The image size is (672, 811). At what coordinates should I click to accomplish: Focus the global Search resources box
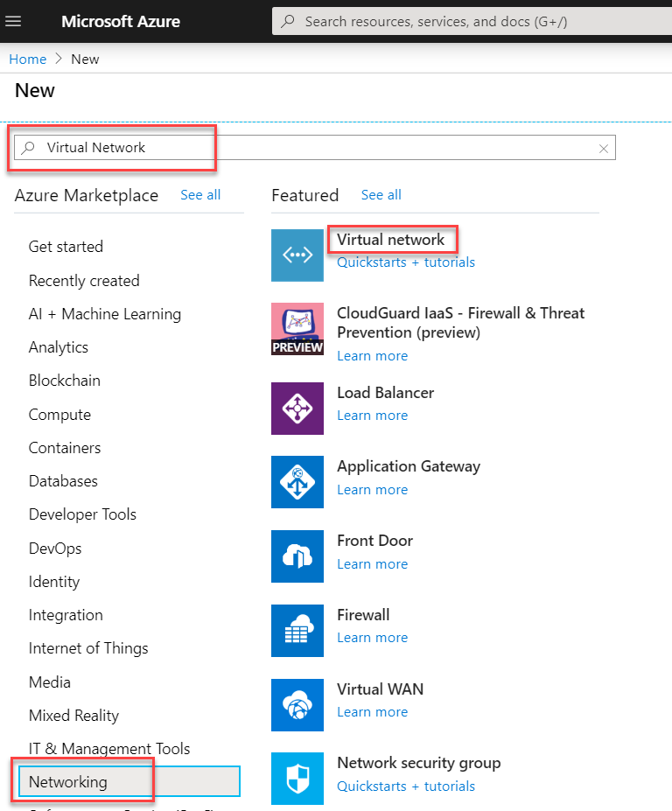[x=472, y=21]
